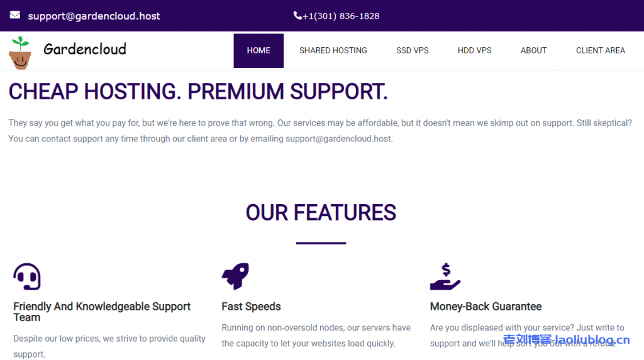This screenshot has width=644, height=360.
Task: Open the ABOUT page
Action: (533, 50)
